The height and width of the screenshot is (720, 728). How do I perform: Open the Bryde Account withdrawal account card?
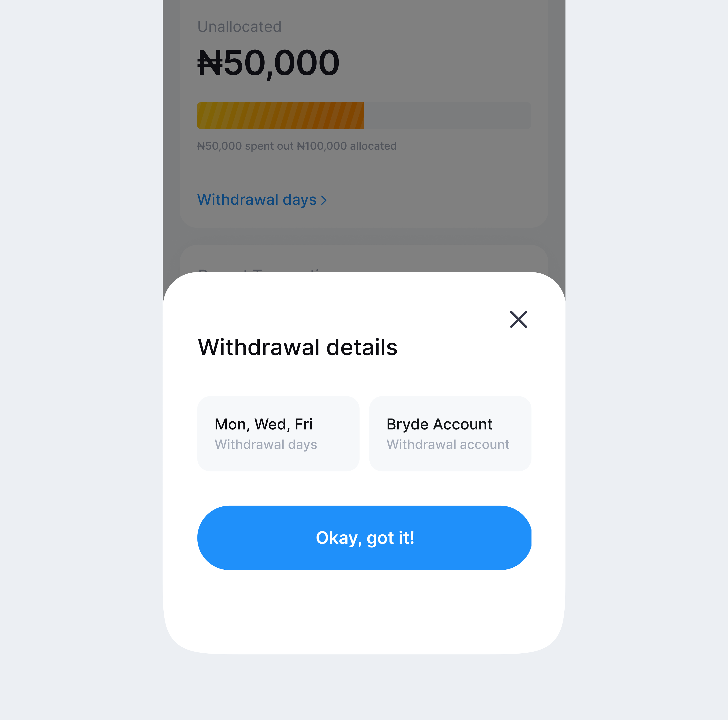click(450, 433)
